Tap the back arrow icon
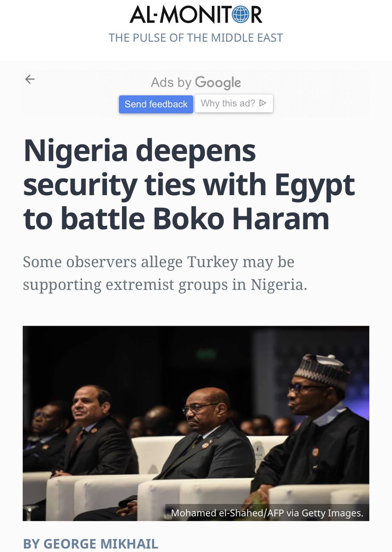392x552 pixels. 30,79
